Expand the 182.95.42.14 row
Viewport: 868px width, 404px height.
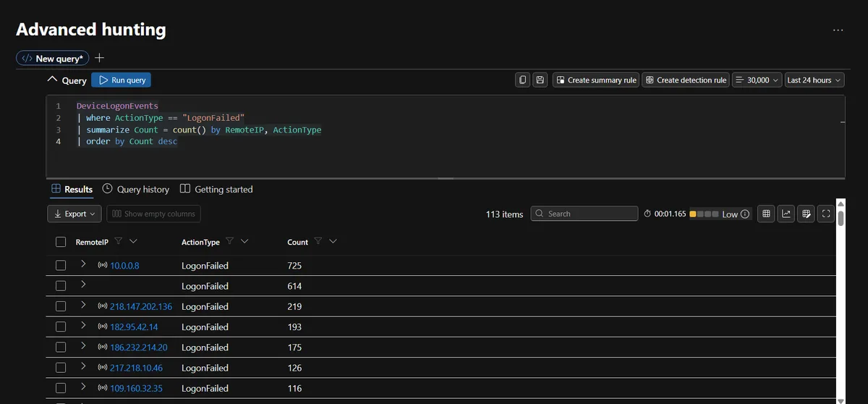(84, 327)
